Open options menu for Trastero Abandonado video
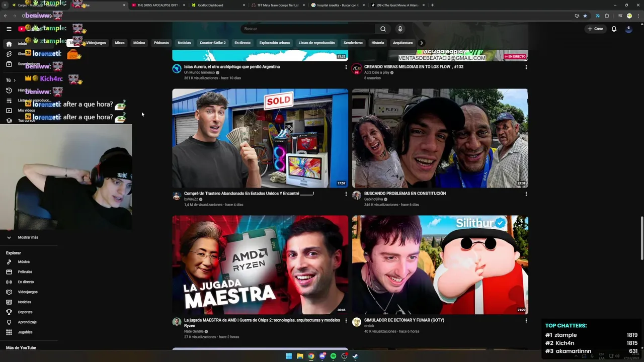Viewport: 644px width, 362px height. pyautogui.click(x=346, y=194)
